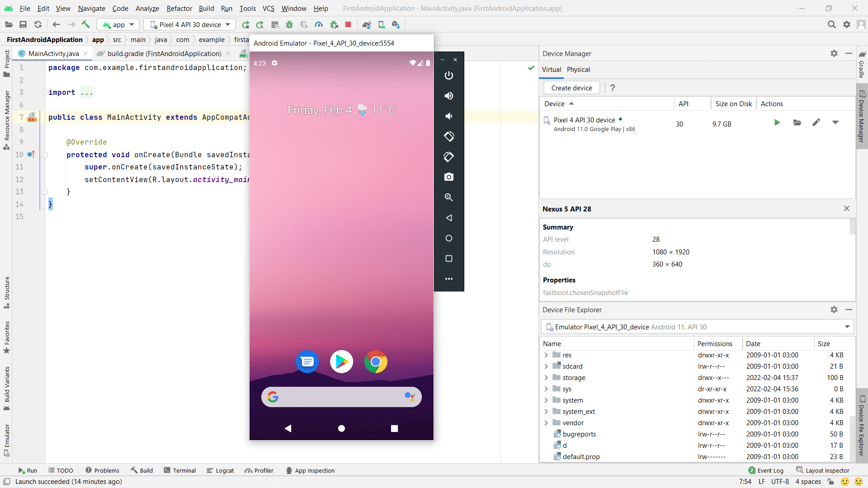The width and height of the screenshot is (868, 488).
Task: Open Device File Explorer settings gear
Action: click(834, 310)
